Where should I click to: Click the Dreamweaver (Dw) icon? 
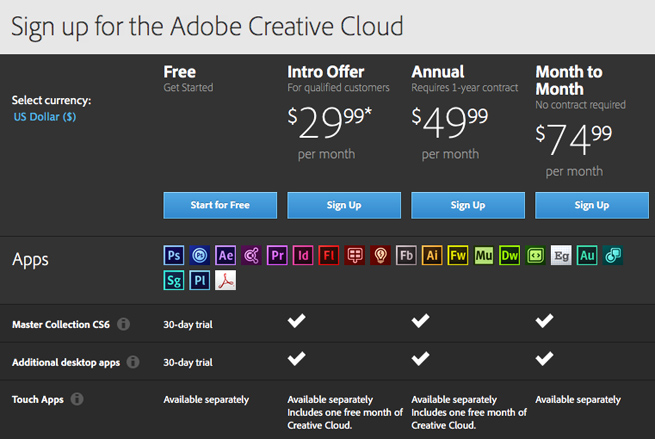(x=510, y=255)
